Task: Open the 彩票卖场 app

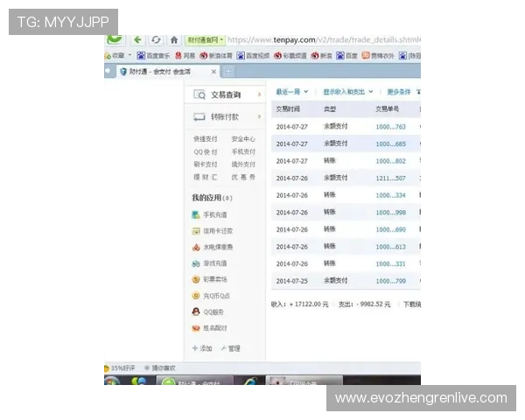Action: click(x=209, y=279)
